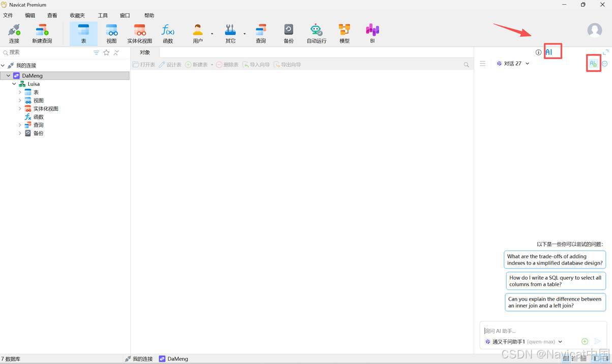Click the 备份 (Backup) toolbar icon
Screen dimensions: 612x364
point(289,34)
